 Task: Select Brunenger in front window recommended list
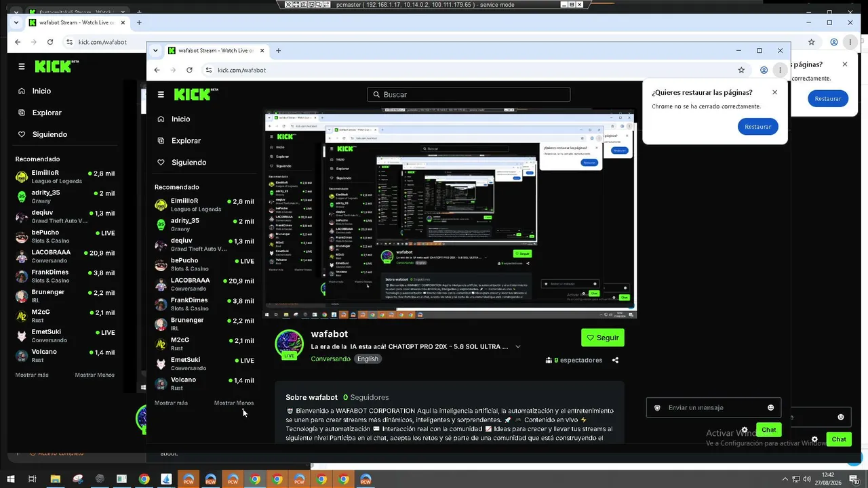tap(204, 324)
